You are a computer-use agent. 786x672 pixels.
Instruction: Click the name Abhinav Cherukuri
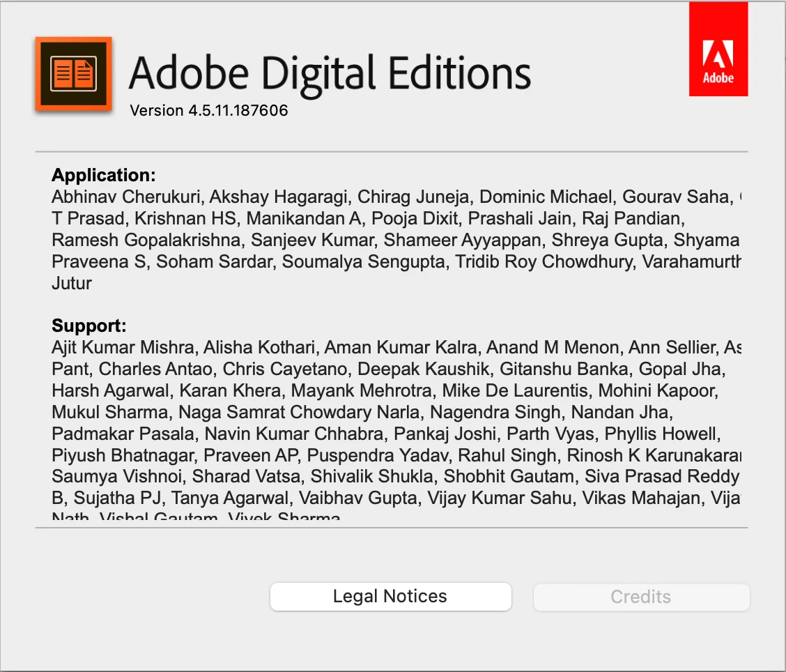coord(126,197)
